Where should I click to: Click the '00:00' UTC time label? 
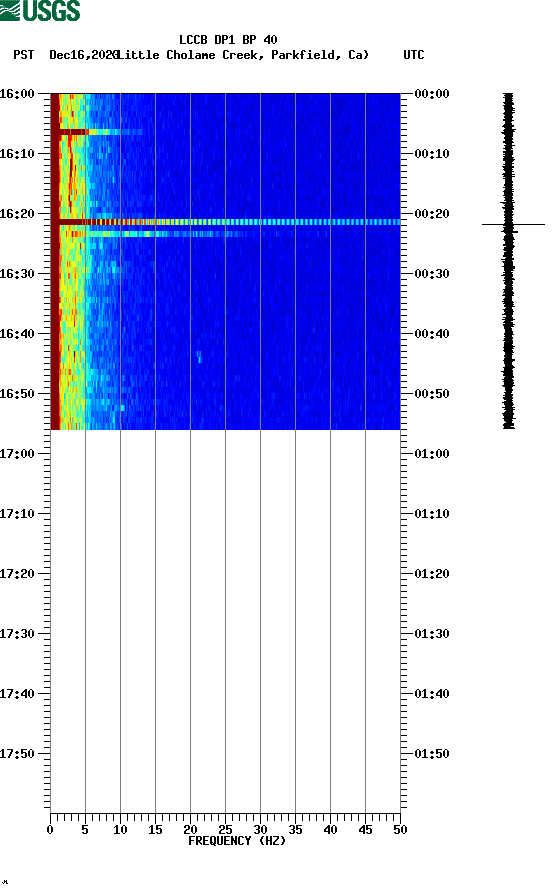coord(432,93)
